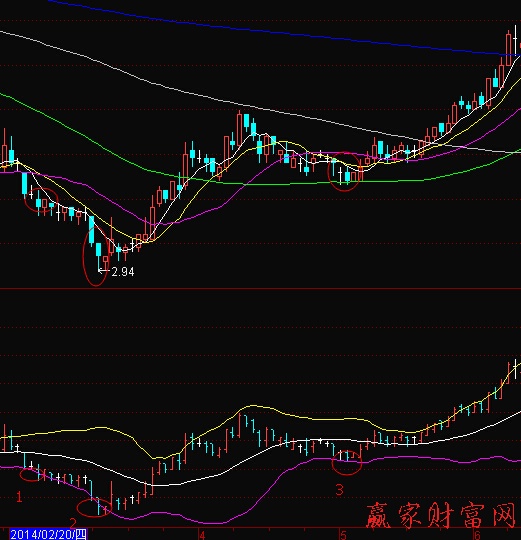Viewport: 521px width, 540px height.
Task: Select the tall red candlestick at mid-chart peak
Action: 239,128
